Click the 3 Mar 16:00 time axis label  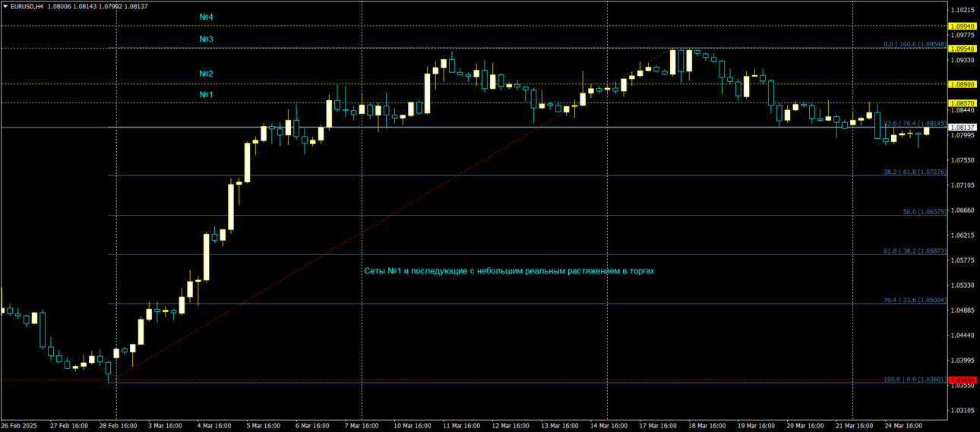tap(166, 426)
